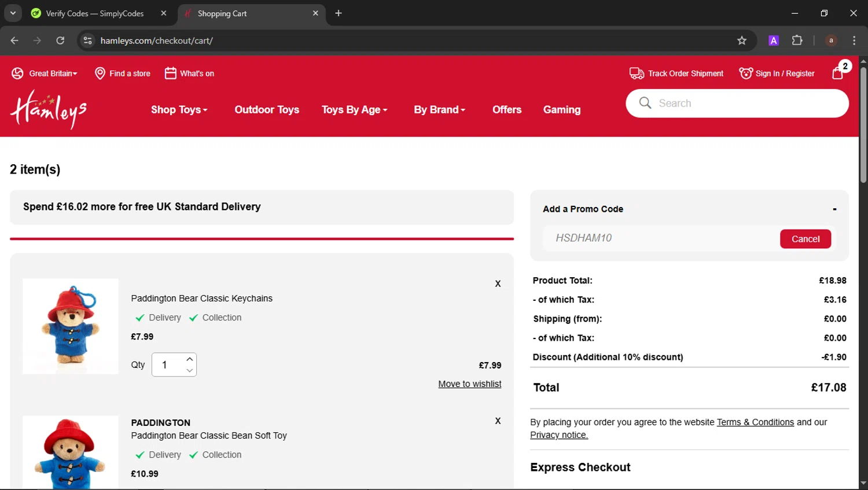Click the Paddington Bear Classic Bean Soft Toy title

coord(209,436)
